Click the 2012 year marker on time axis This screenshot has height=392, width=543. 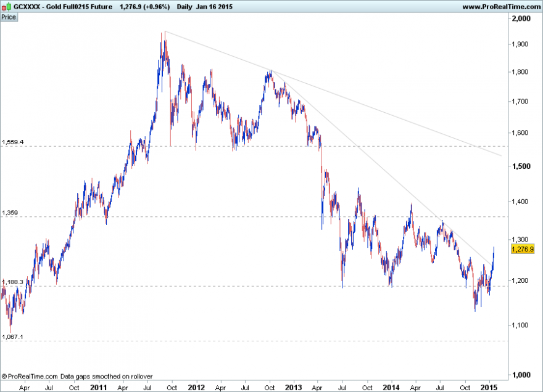tap(196, 388)
